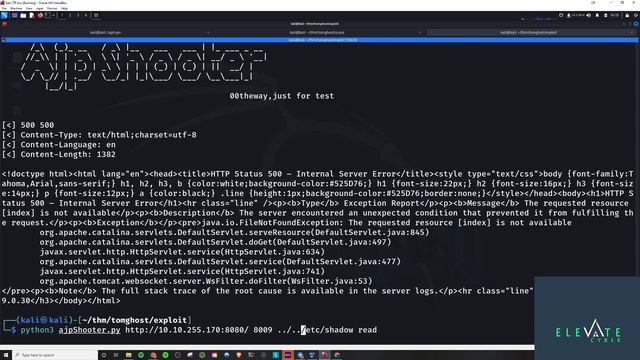Open the terminal launcher in Kali panel
The width and height of the screenshot is (640, 360).
click(x=48, y=16)
